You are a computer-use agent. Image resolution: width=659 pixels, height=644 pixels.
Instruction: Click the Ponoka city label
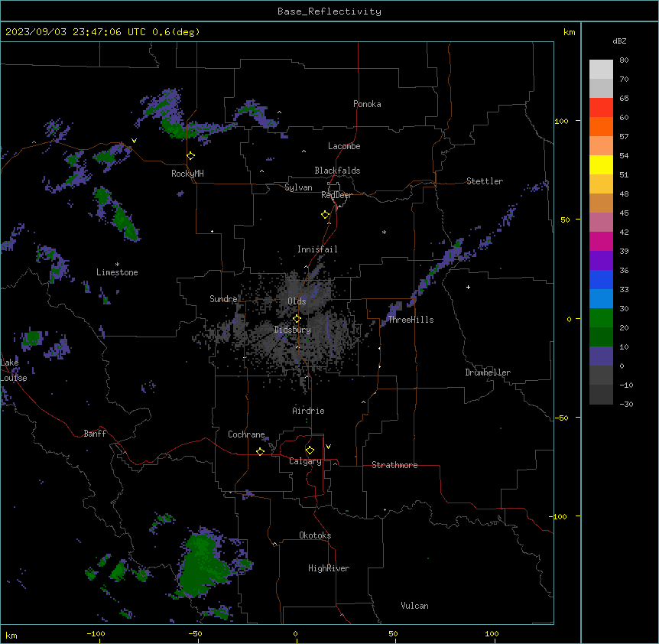pos(367,104)
